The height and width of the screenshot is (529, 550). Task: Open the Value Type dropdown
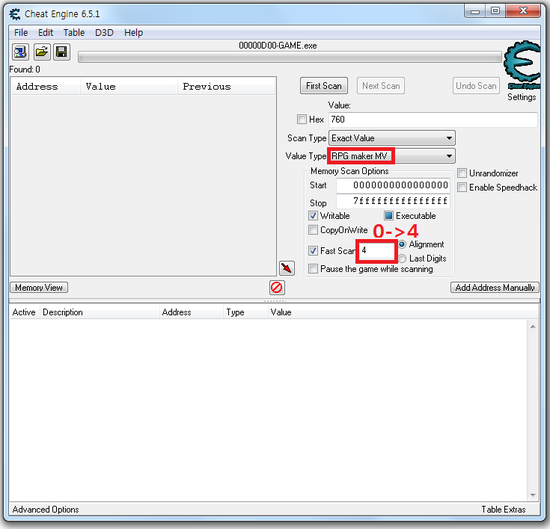pos(392,156)
